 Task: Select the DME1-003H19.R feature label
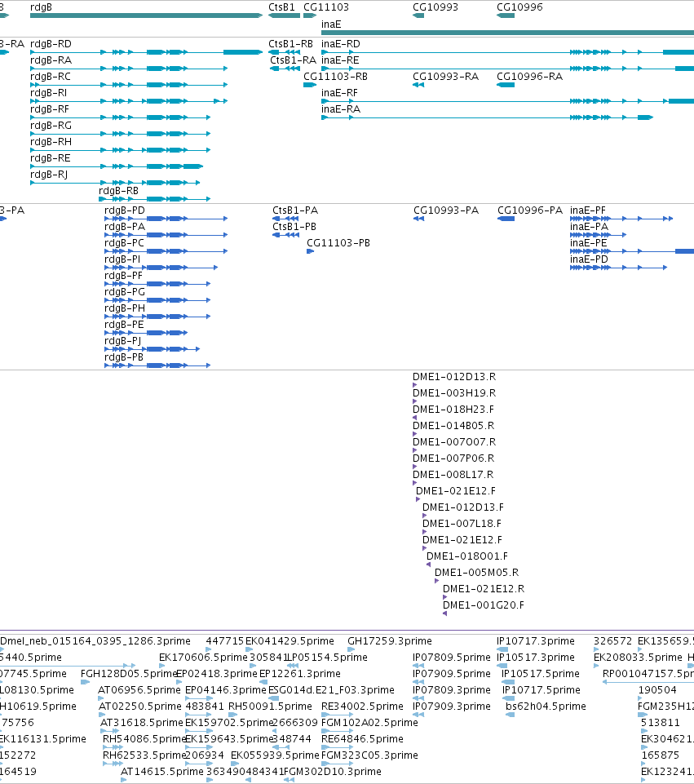point(454,393)
